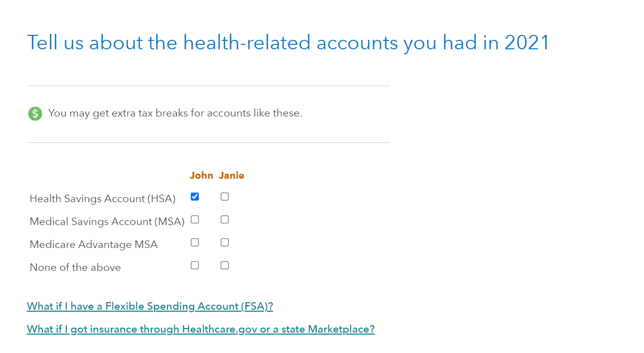Check Janie's Health Savings Account (HSA) box
644x353 pixels.
pos(225,197)
